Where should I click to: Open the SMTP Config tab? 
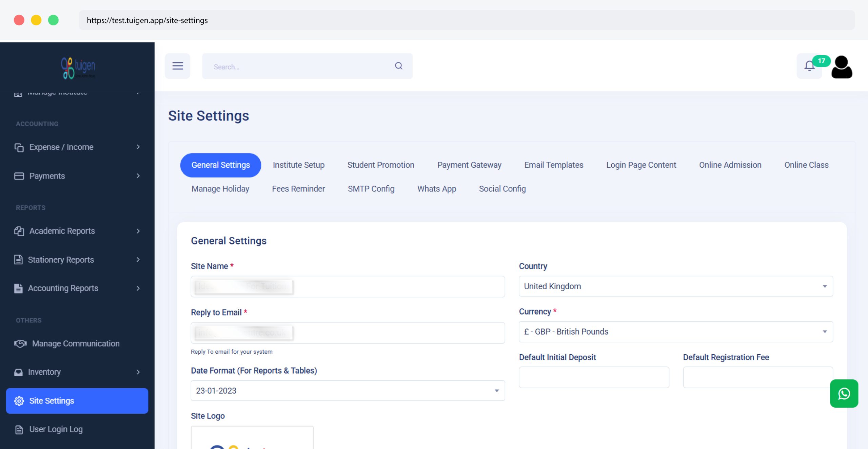371,189
